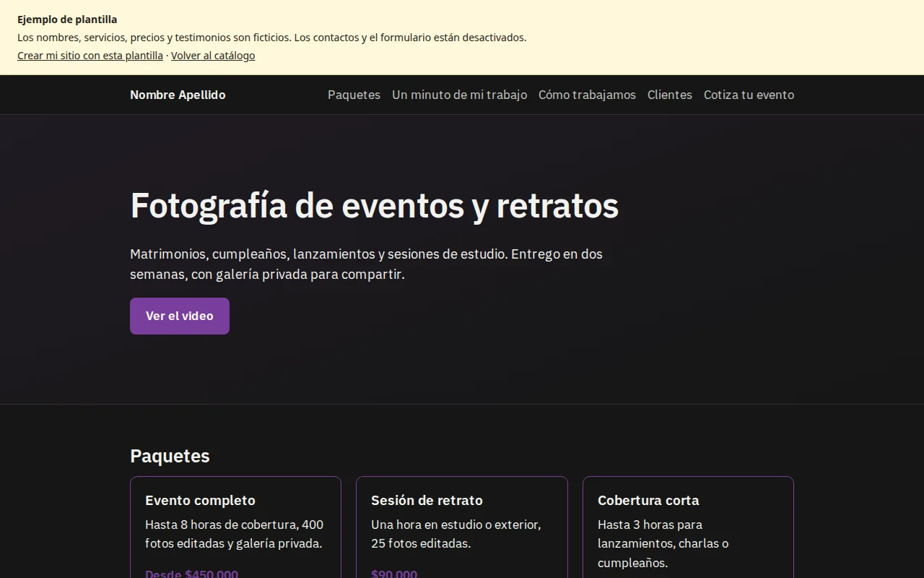
Task: Click the 'Los nombres, servicios, precios' disclaimer text
Action: 272,38
